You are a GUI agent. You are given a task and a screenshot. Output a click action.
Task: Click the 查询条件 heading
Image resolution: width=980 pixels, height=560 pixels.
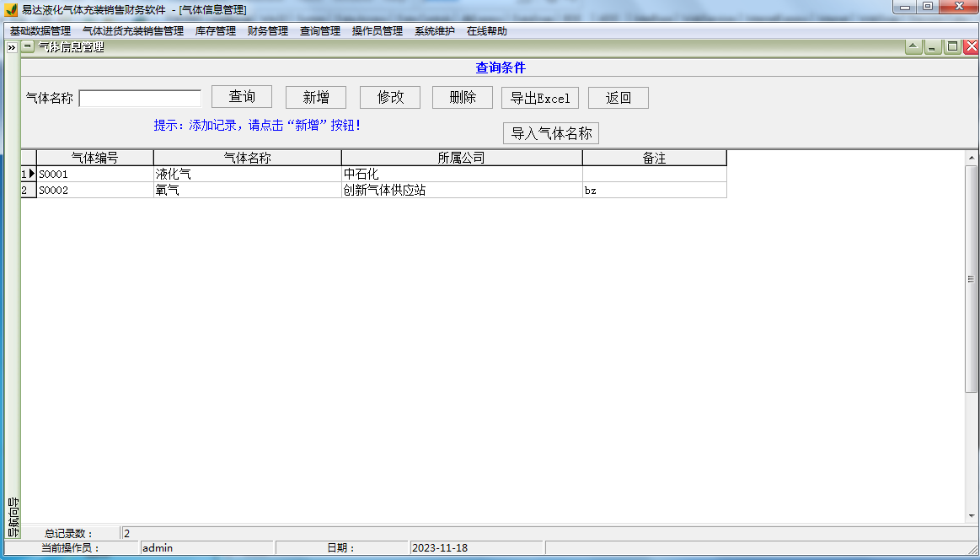pyautogui.click(x=501, y=67)
